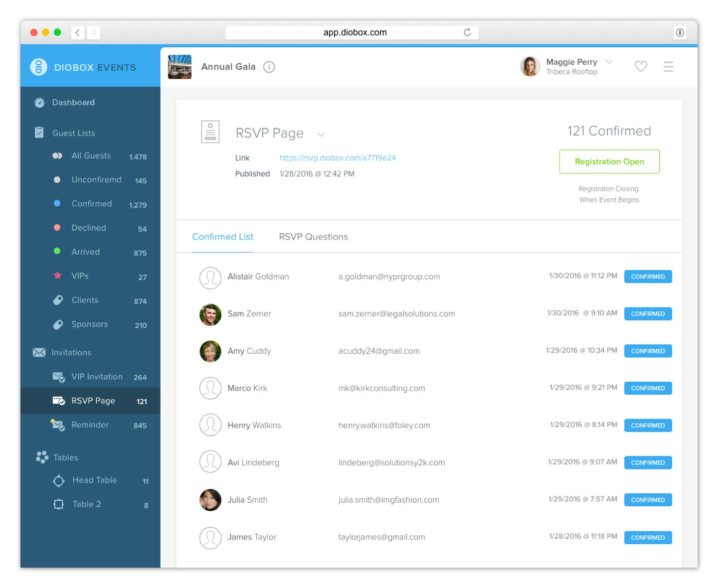Click the browser downloads icon

[680, 32]
